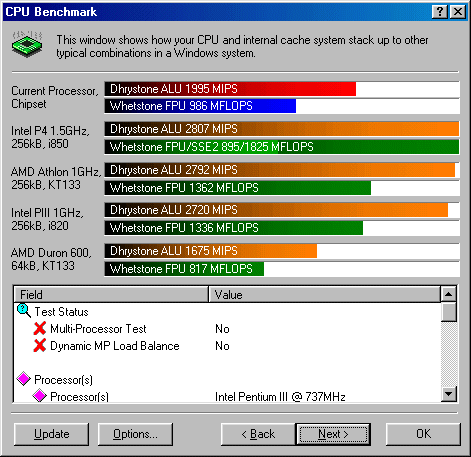This screenshot has width=471, height=457.
Task: Click the Field column header
Action: click(111, 294)
